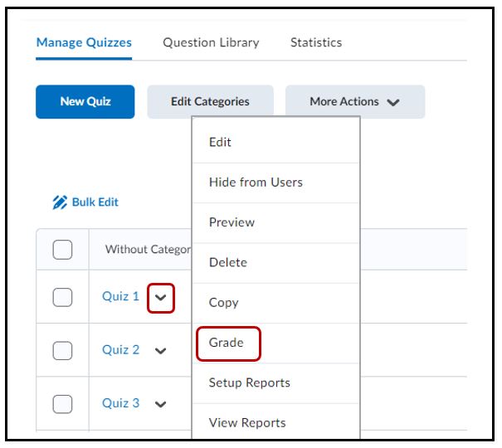The width and height of the screenshot is (502, 448).
Task: Open the Quiz 2 dropdown arrow
Action: [x=161, y=351]
